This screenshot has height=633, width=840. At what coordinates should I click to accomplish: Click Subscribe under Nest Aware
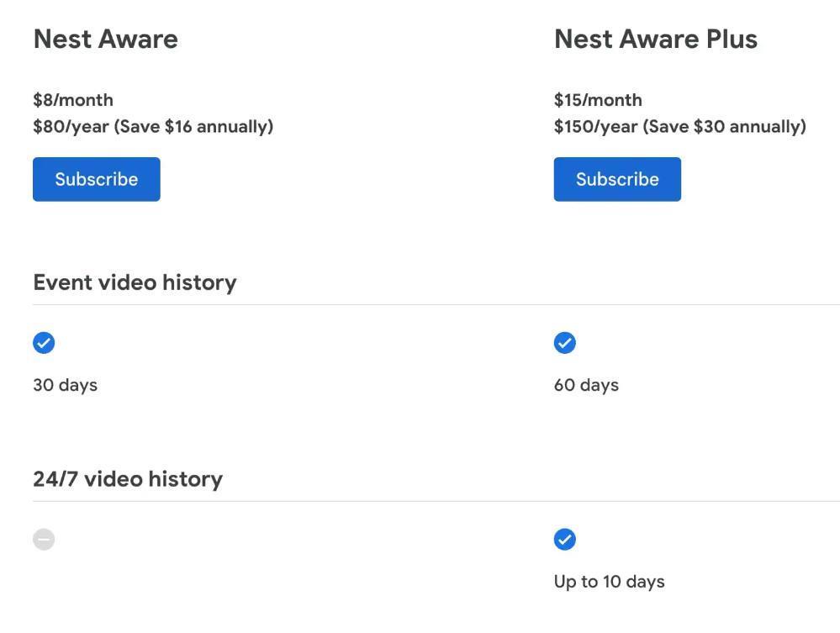pos(96,178)
